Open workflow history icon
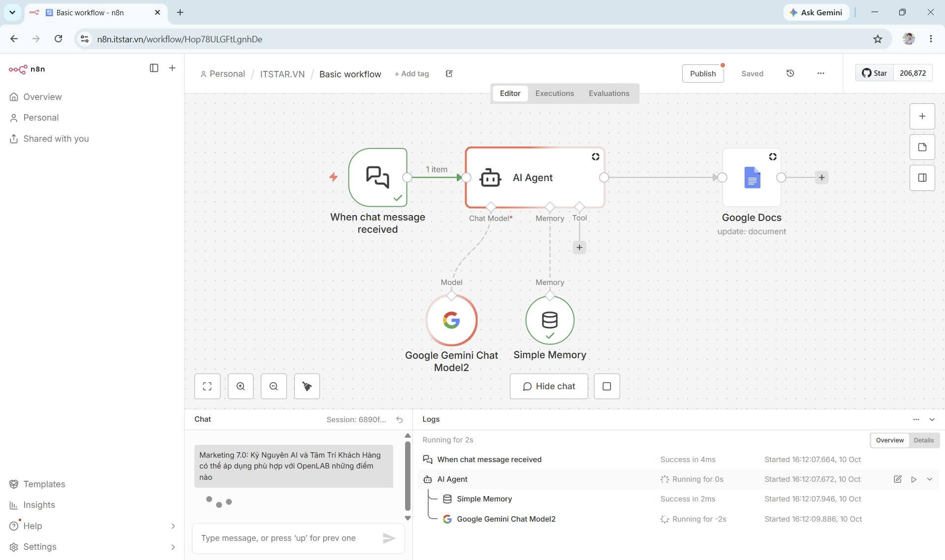 (x=790, y=73)
